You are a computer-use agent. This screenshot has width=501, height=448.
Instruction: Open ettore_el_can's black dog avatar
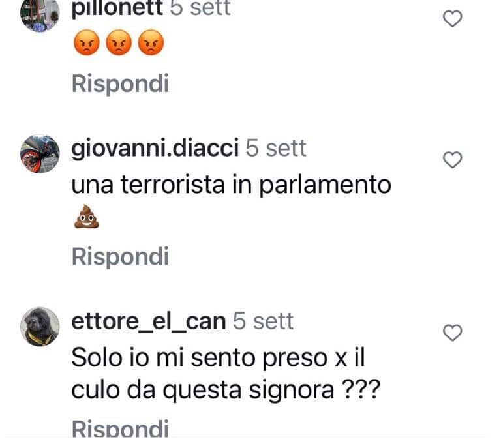(x=40, y=327)
